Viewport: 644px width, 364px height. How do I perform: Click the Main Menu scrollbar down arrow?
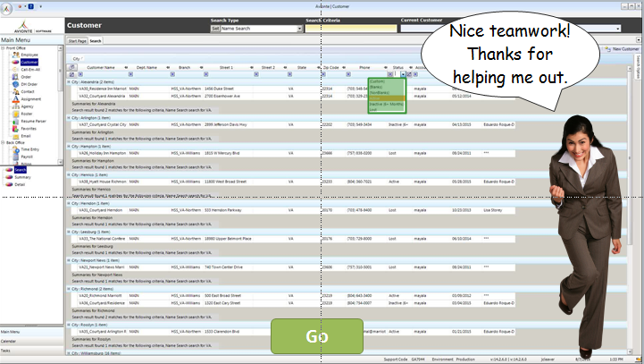pyautogui.click(x=61, y=163)
